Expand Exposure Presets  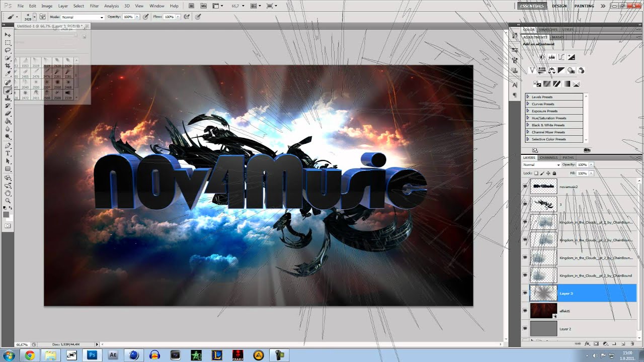coord(528,111)
